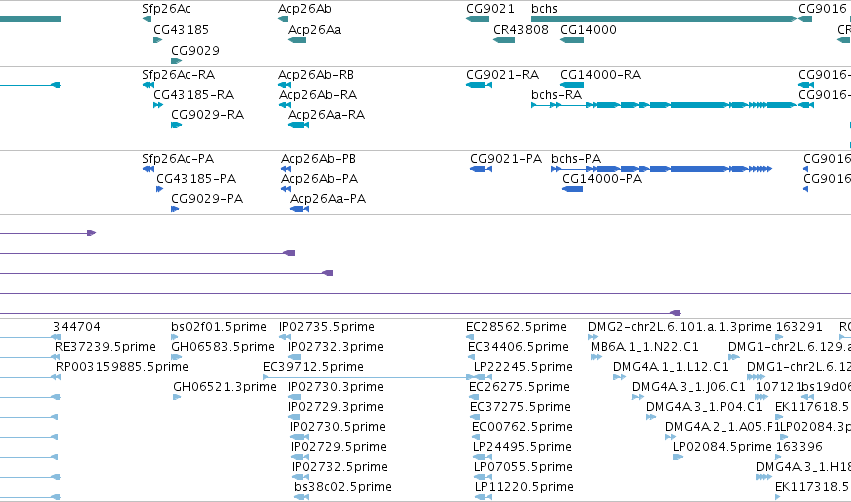851x502 pixels.
Task: Click the EC26275.5prime EST label
Action: pos(519,387)
